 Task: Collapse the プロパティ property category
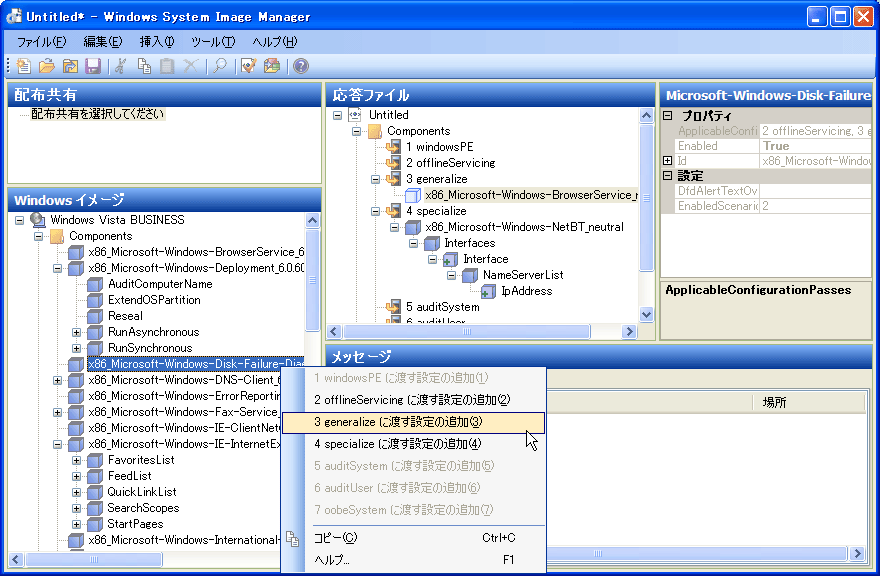(x=668, y=116)
